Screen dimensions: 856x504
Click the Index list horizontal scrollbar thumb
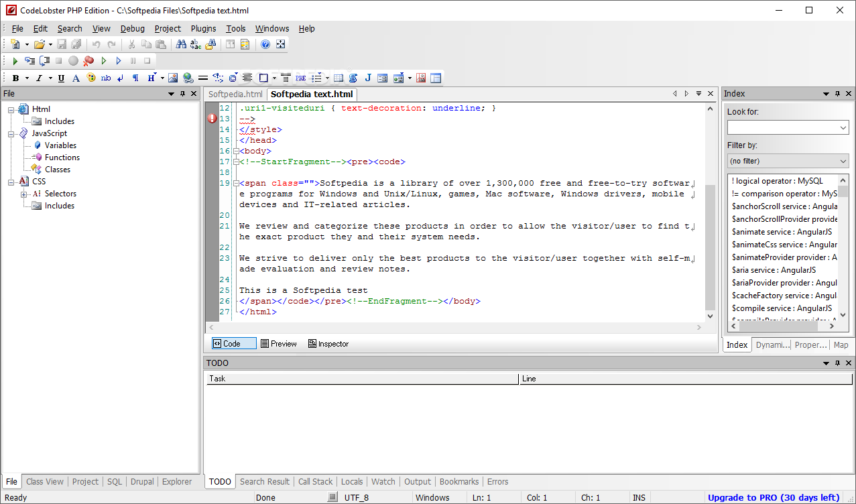click(x=780, y=326)
